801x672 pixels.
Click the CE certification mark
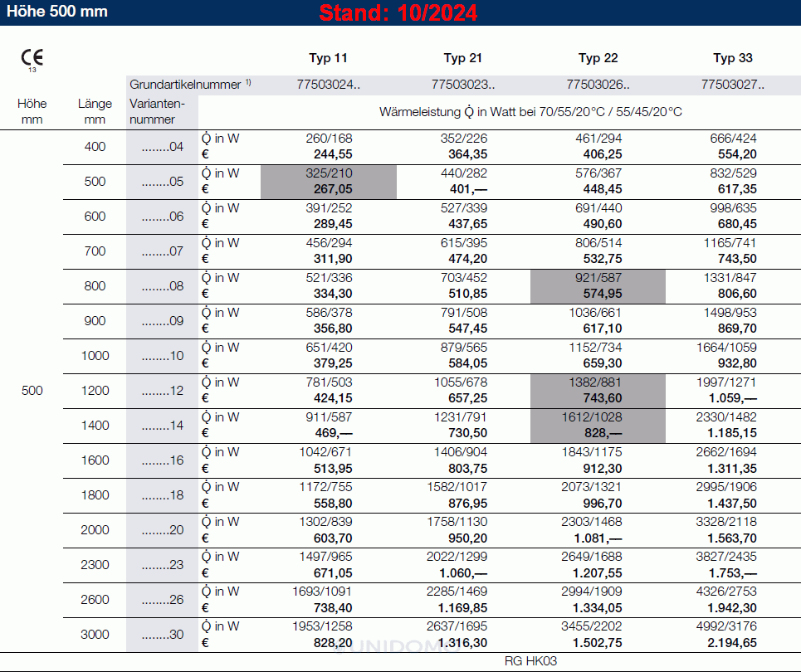click(32, 58)
